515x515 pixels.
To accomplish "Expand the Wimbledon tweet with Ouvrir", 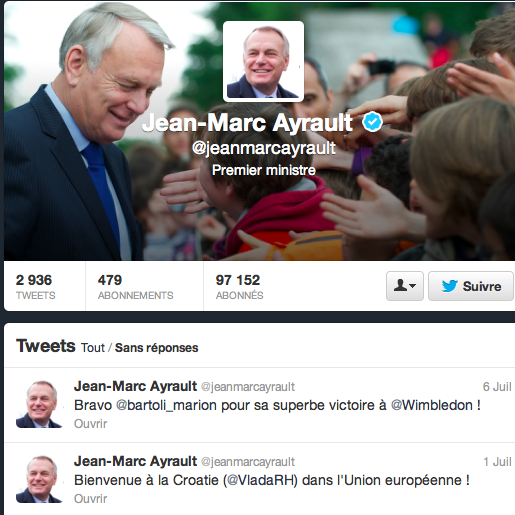I will coord(90,424).
